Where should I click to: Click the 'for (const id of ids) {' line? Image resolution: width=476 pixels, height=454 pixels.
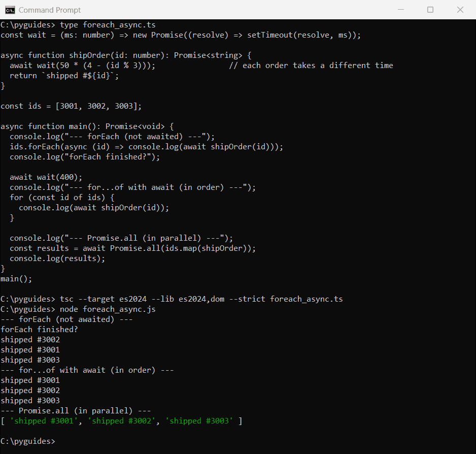62,198
